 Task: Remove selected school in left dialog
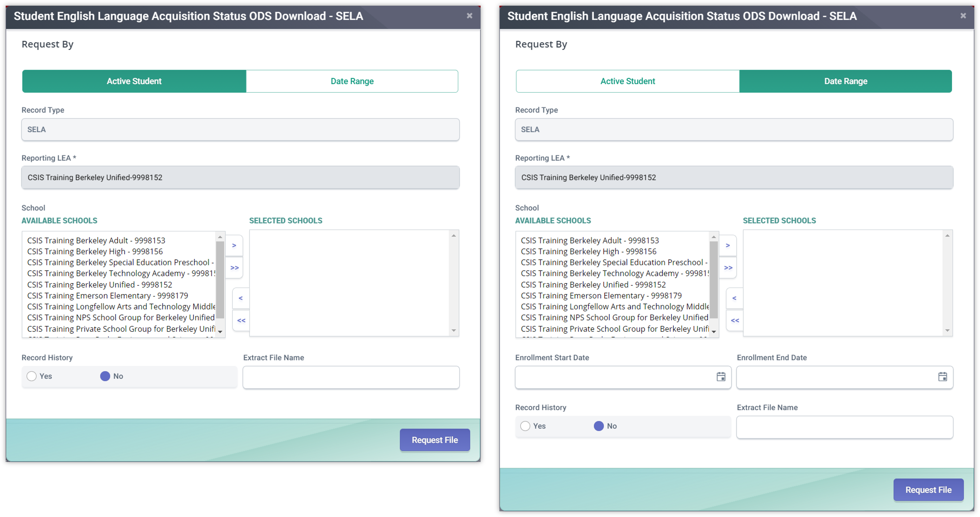coord(241,298)
